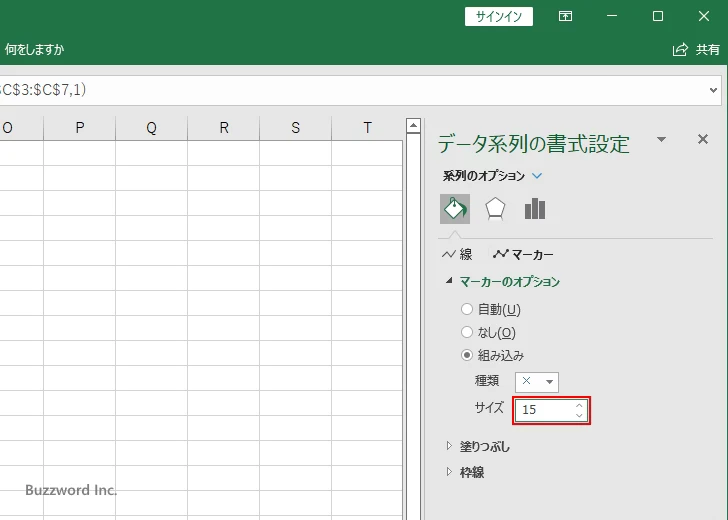
Task: Select the なし(O) radio button
Action: (x=467, y=332)
